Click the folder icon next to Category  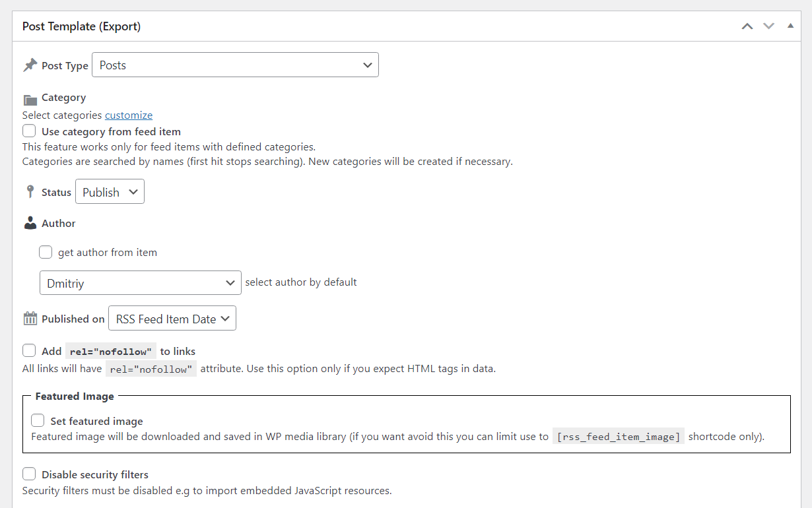click(30, 100)
